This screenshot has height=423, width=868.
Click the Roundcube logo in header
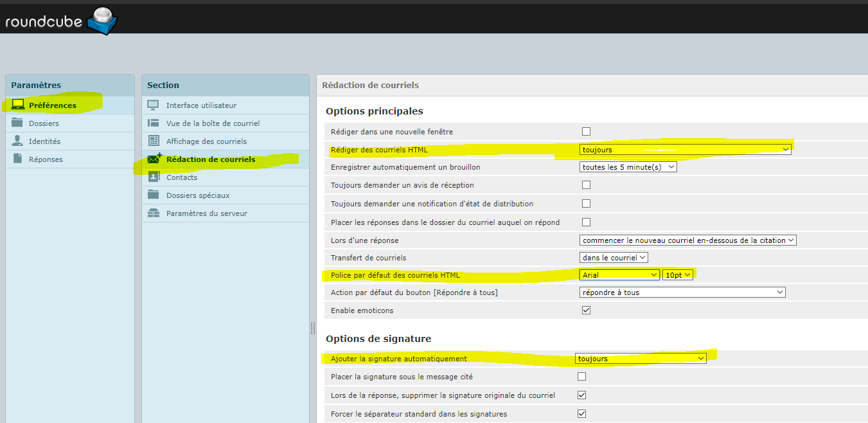[60, 21]
